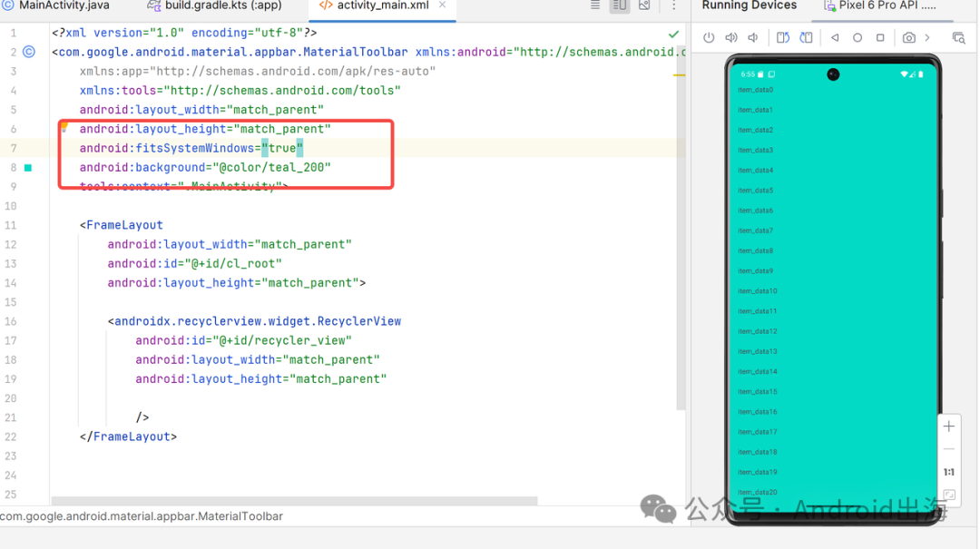The width and height of the screenshot is (980, 549).
Task: Tap item_data15 in the emulator list
Action: pos(757,392)
